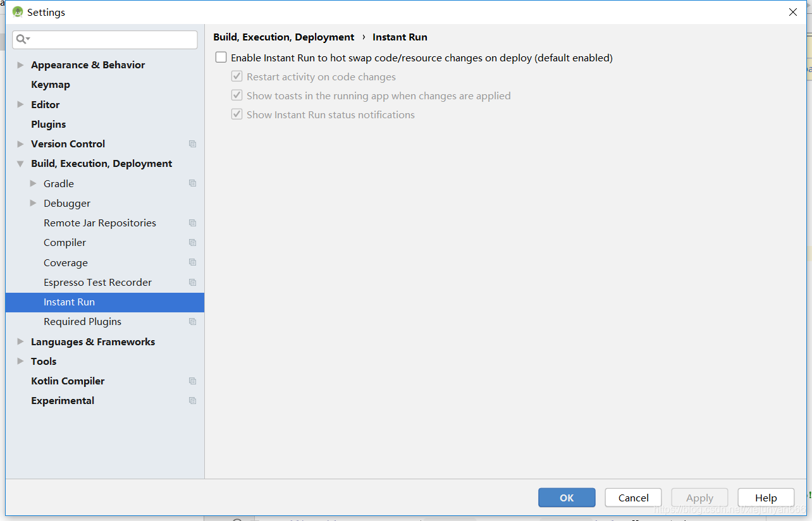812x521 pixels.
Task: Select Required Plugins item
Action: pyautogui.click(x=82, y=322)
